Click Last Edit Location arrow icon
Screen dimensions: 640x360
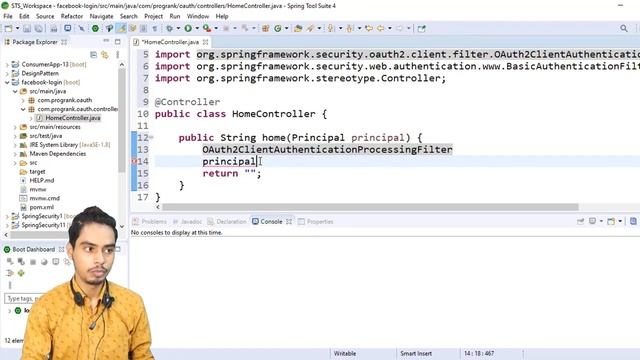pos(369,28)
